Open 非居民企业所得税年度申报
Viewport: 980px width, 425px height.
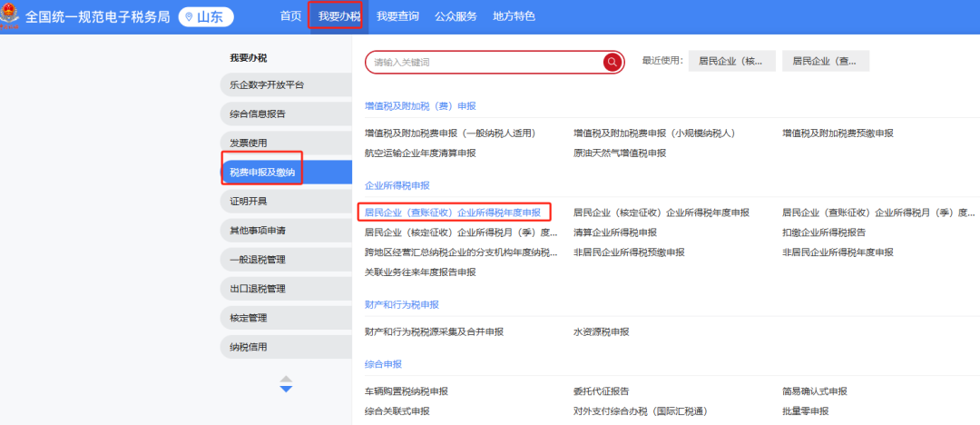(x=838, y=252)
